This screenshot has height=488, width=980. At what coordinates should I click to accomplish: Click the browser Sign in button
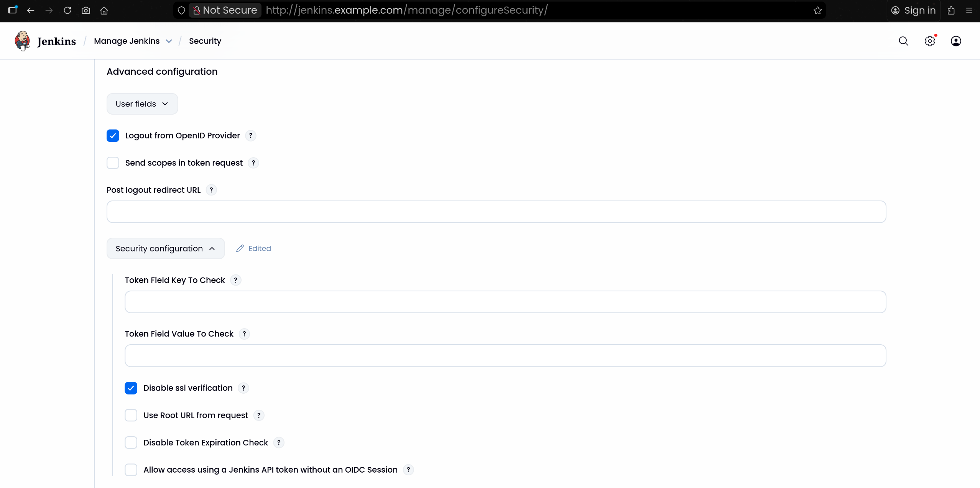click(913, 10)
